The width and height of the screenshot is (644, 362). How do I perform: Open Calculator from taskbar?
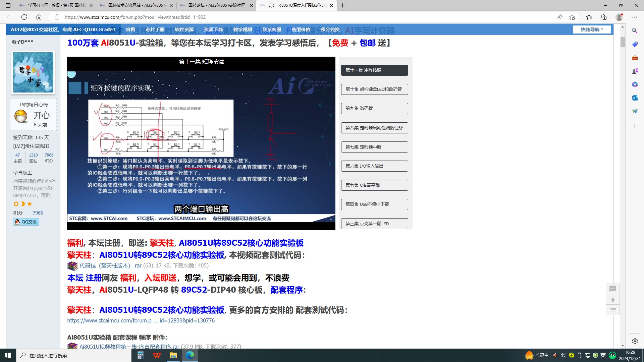(141, 355)
